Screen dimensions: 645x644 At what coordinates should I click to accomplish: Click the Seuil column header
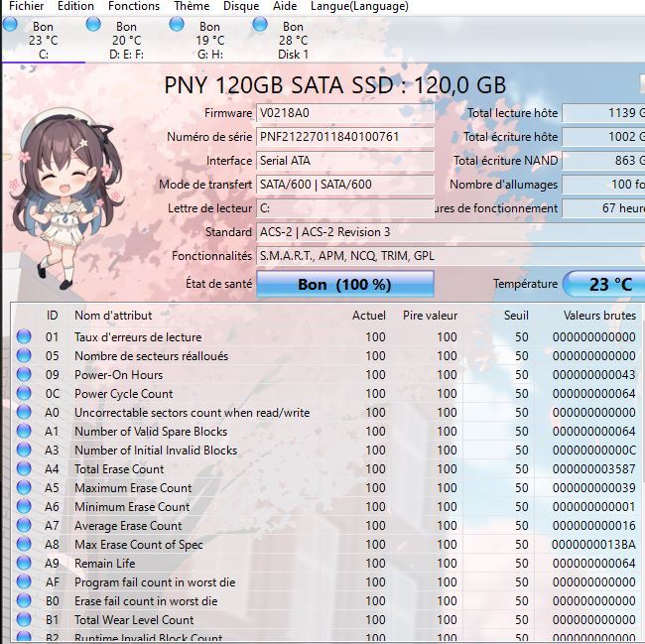click(516, 316)
